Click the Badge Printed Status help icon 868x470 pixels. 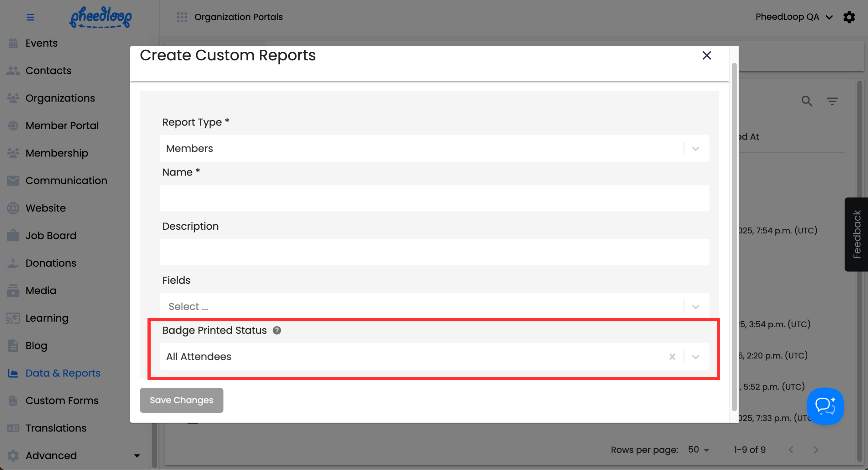(276, 330)
